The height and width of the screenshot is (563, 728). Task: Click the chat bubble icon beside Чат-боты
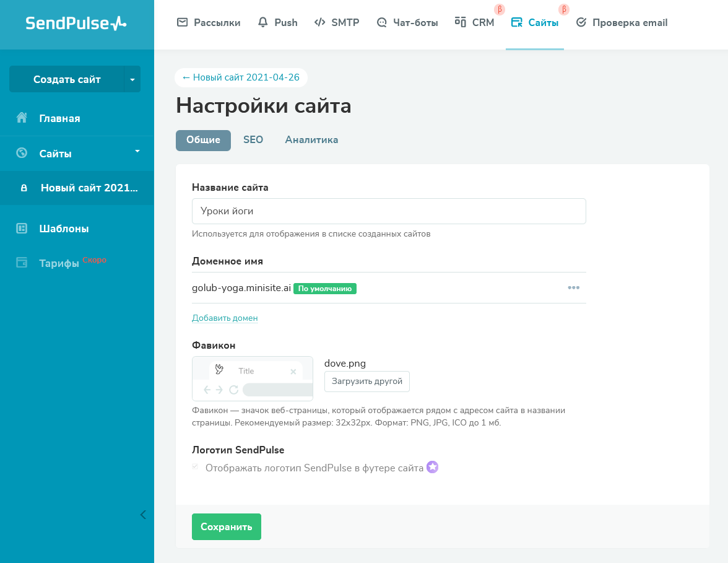[381, 22]
